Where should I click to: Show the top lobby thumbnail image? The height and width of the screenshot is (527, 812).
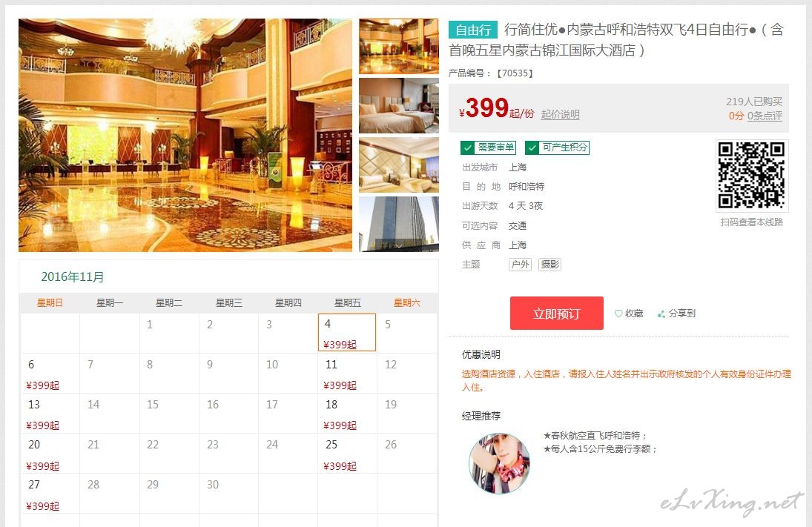coord(399,47)
